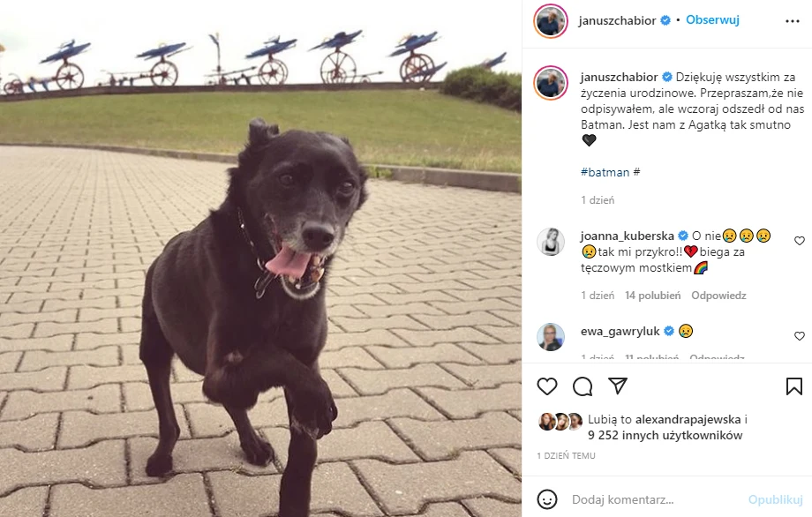
Task: Open ewa_gawryluk's profile avatar
Action: click(551, 337)
